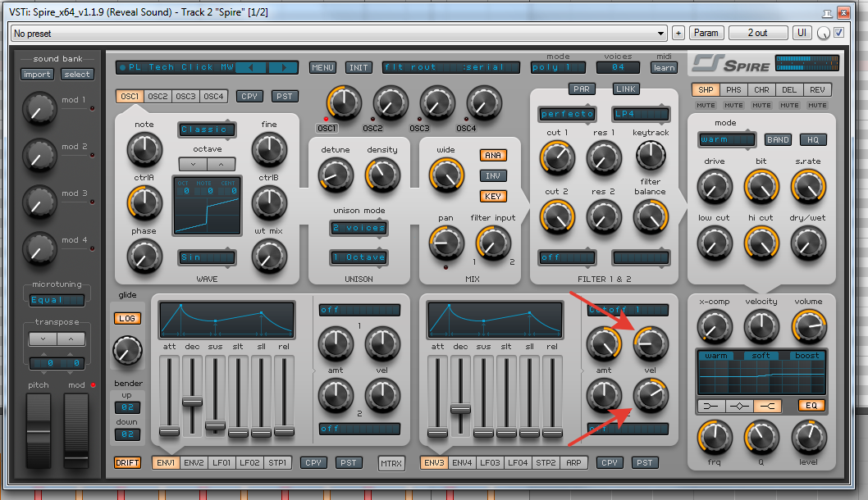
Task: Switch to the OSC4 tab
Action: click(213, 96)
